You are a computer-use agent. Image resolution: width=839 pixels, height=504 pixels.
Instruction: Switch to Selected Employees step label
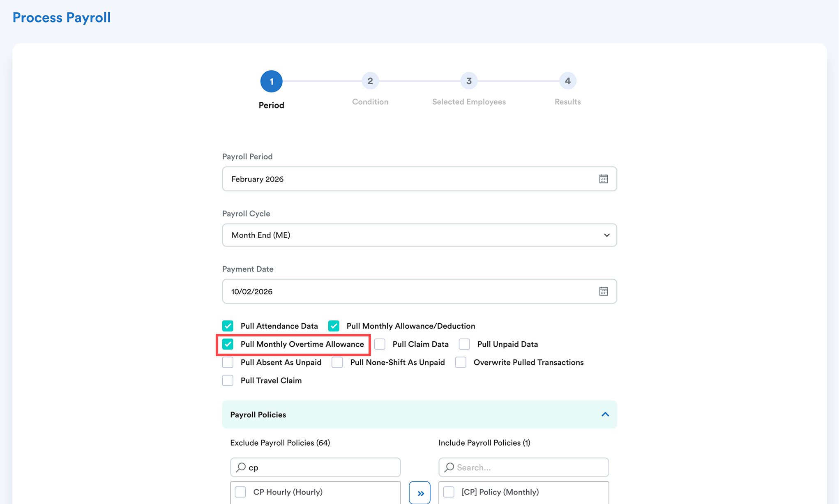[x=469, y=102]
